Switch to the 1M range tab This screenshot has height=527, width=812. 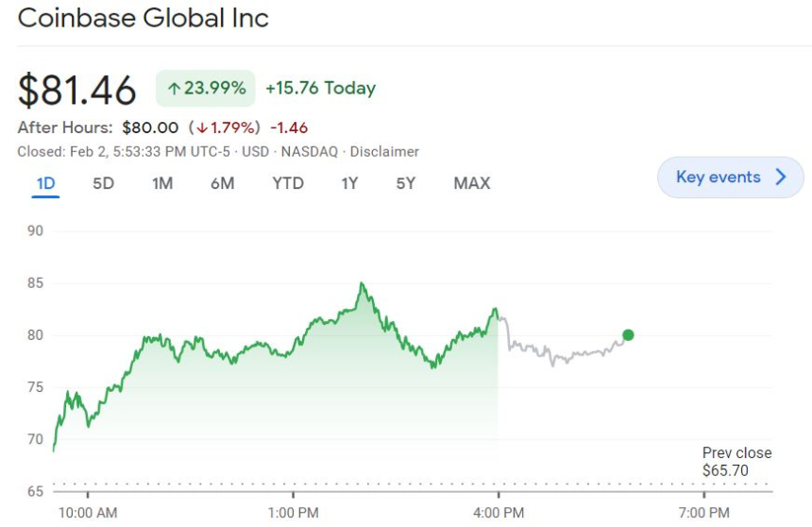(162, 183)
